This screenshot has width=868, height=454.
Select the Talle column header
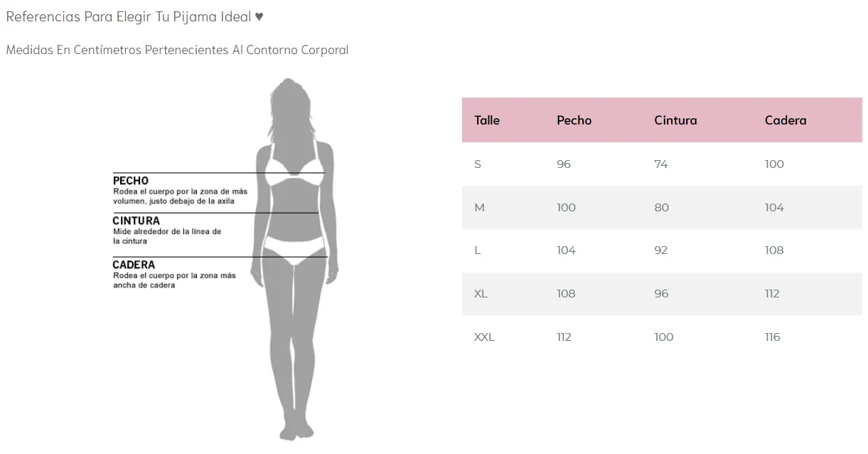tap(487, 120)
